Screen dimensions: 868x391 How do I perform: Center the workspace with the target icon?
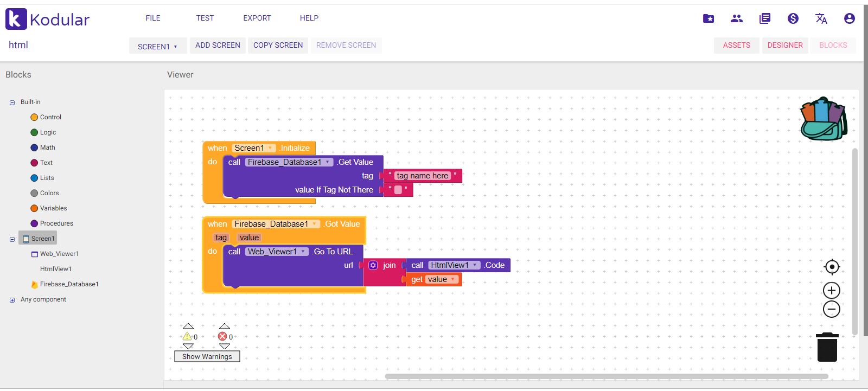(832, 267)
